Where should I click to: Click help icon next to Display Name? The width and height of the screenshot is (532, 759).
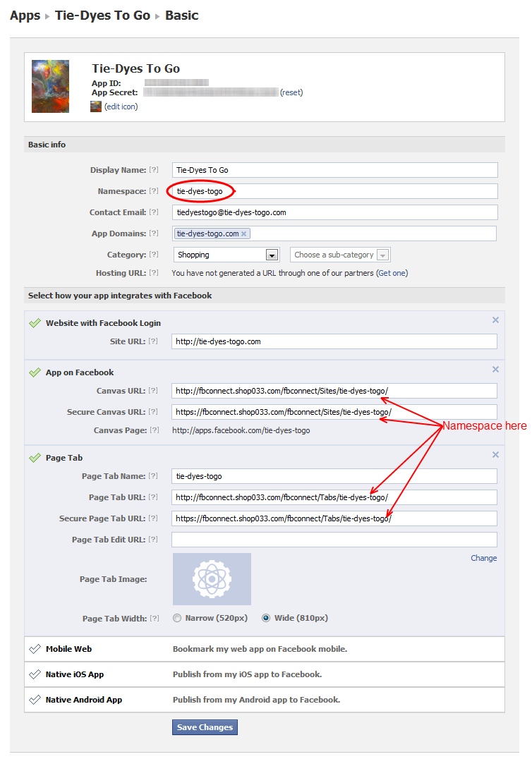click(x=154, y=170)
